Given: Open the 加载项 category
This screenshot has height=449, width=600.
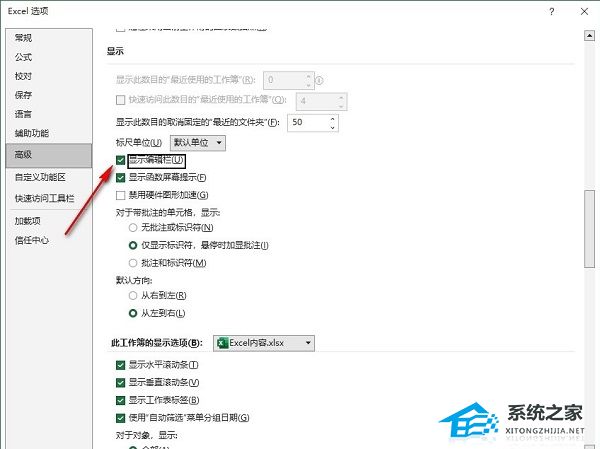Looking at the screenshot, I should point(28,221).
